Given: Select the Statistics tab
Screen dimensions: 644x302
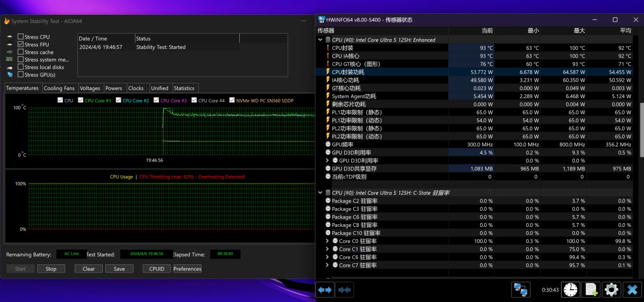Looking at the screenshot, I should tap(184, 88).
